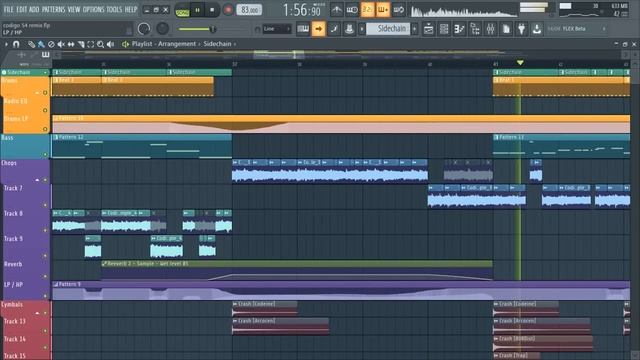Select the Zoom magnifier tool

pos(100,44)
